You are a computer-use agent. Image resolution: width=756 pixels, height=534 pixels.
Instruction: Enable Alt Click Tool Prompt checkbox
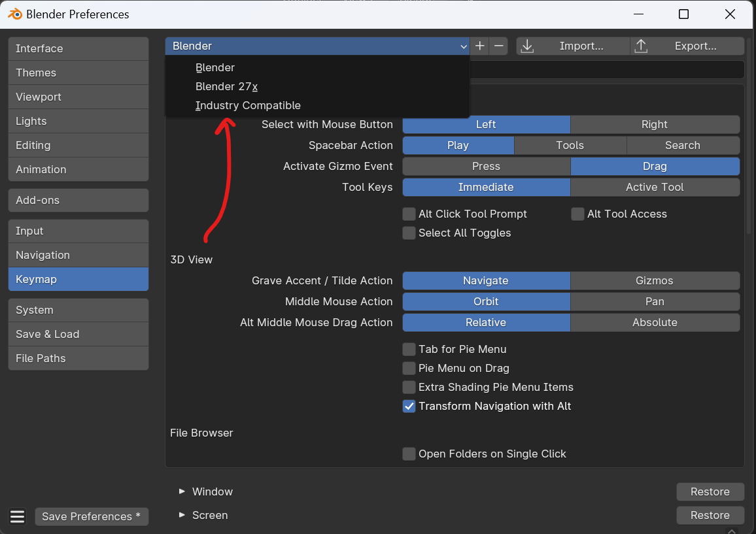coord(409,214)
